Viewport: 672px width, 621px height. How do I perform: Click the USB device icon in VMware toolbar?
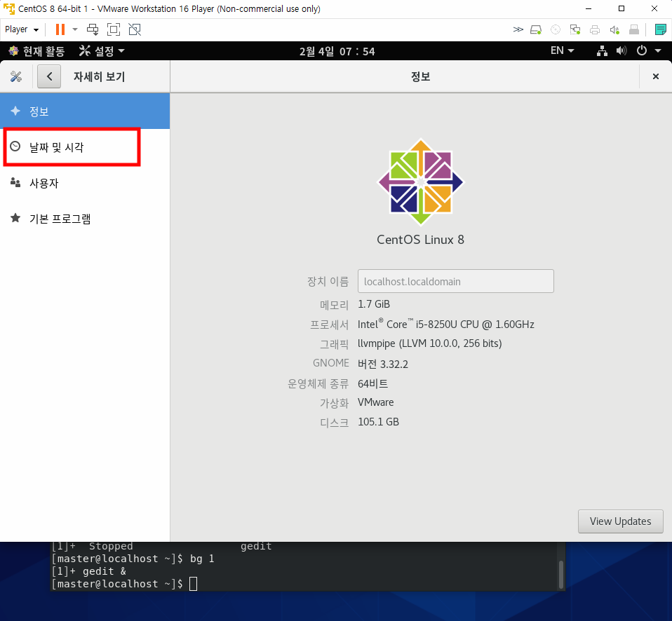[634, 29]
